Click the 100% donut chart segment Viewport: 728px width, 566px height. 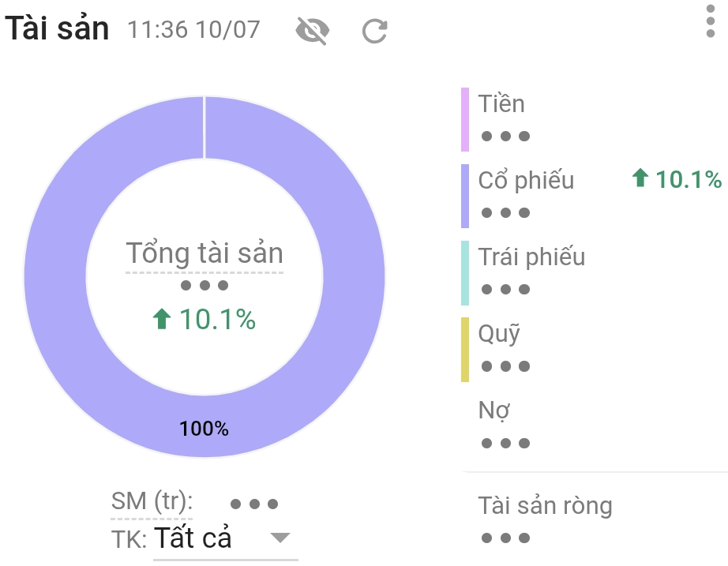point(205,427)
